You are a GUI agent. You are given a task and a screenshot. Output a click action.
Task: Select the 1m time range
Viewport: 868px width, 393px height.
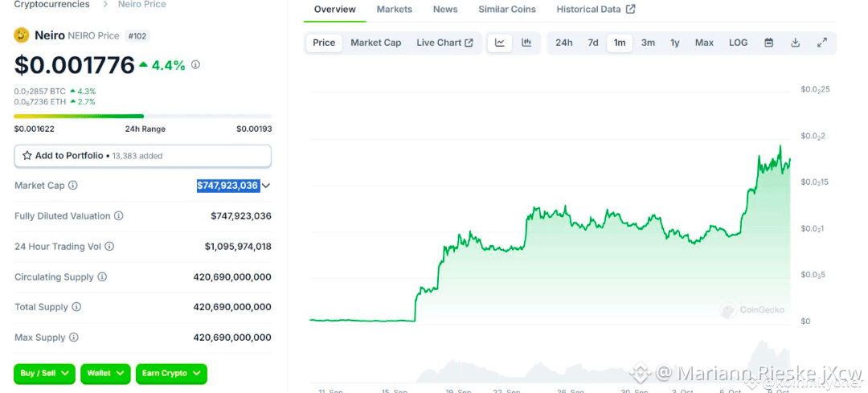coord(620,43)
